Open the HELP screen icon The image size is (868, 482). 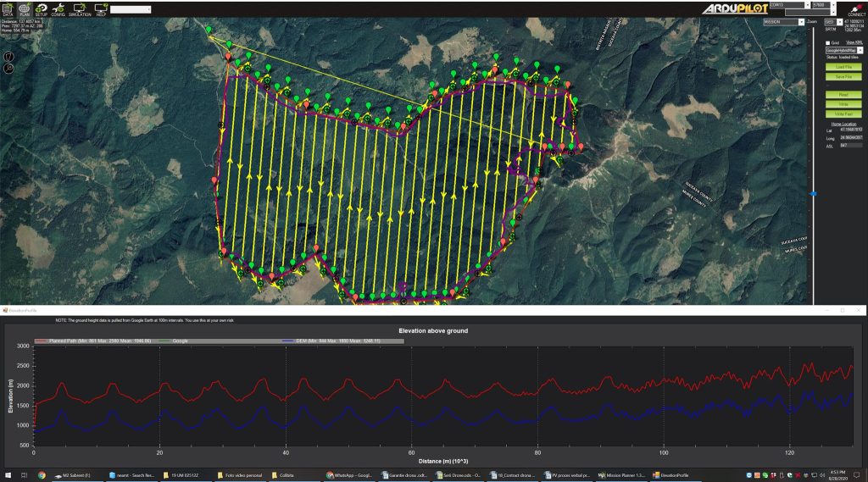(101, 8)
